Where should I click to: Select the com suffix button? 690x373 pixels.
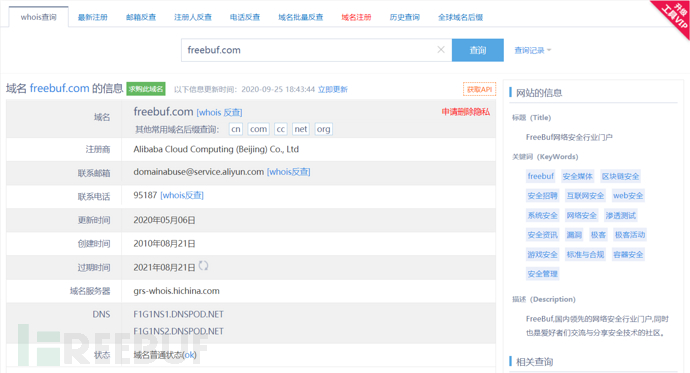[x=258, y=129]
